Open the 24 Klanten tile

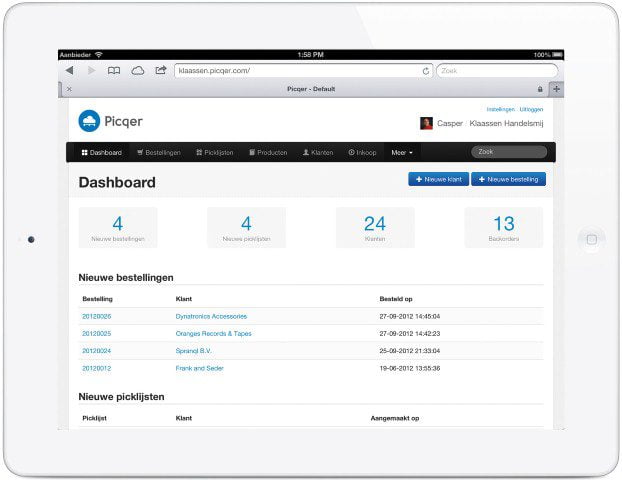(x=375, y=228)
